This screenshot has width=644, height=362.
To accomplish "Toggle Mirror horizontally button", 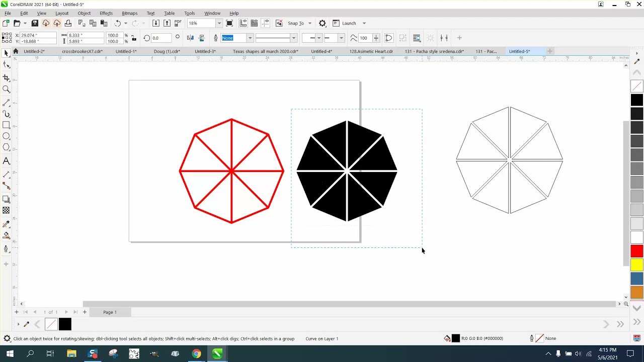I will pos(190,38).
